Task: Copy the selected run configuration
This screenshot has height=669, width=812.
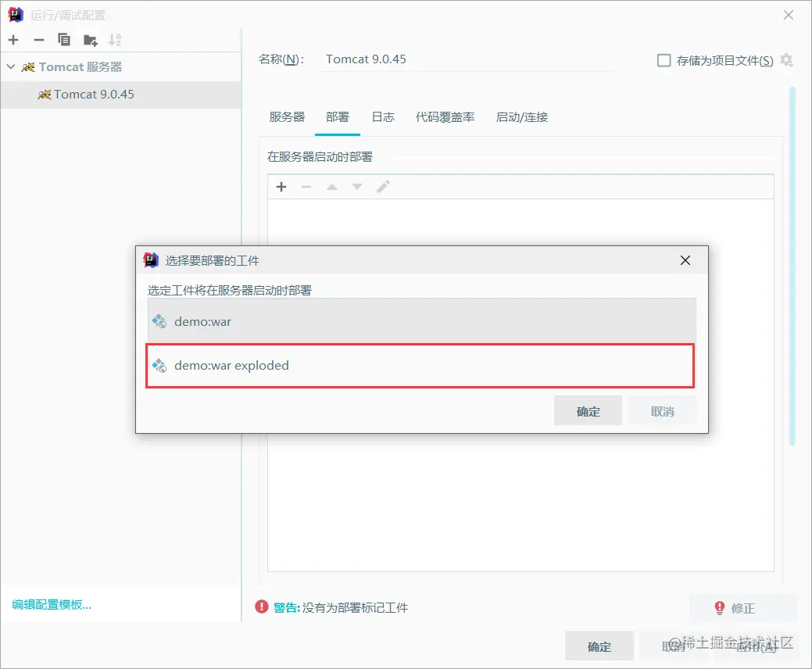Action: click(64, 40)
